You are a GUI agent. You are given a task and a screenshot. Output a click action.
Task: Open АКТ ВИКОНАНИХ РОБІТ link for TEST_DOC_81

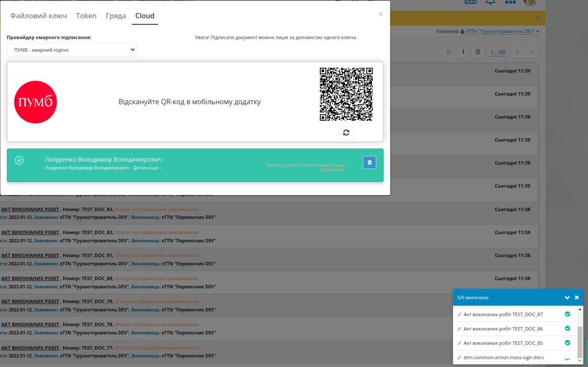(30, 256)
